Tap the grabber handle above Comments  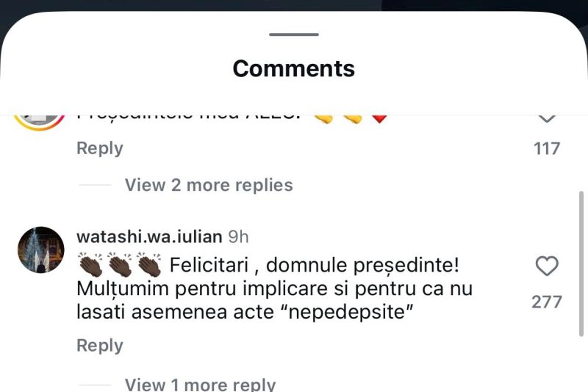tap(294, 35)
